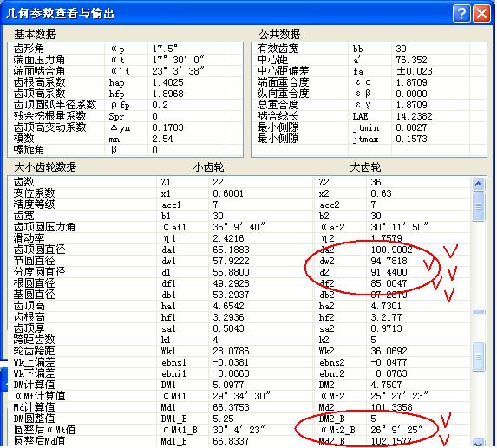Click the upper vertical scrollbar thumb
497x448 pixels.
coord(478,206)
